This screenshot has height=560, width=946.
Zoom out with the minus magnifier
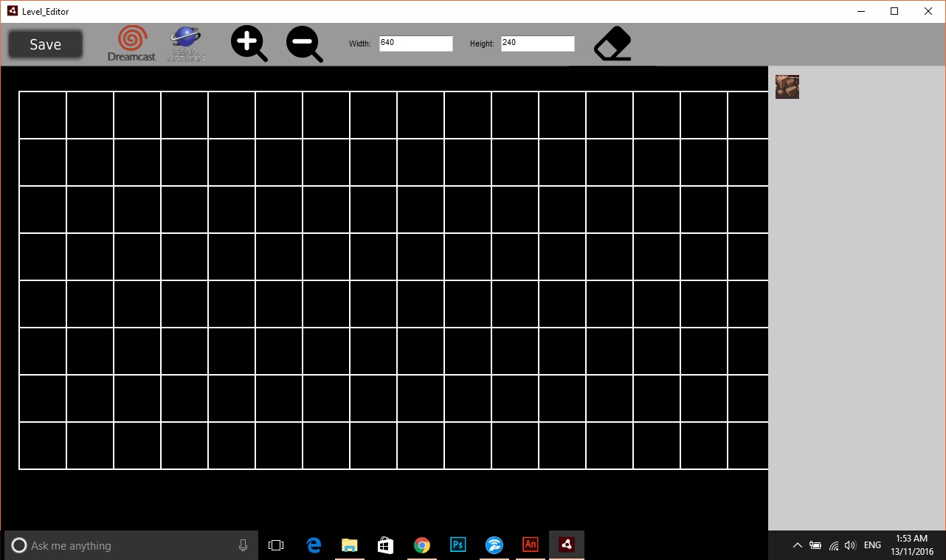coord(304,44)
